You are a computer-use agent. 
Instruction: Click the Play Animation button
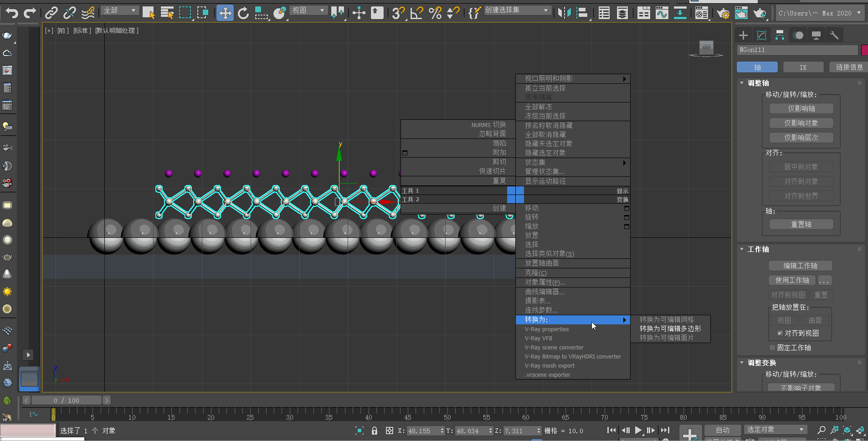[x=638, y=430]
